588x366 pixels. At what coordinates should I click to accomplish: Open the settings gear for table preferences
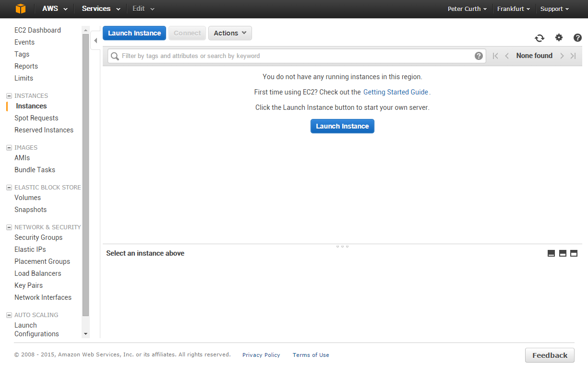(559, 38)
